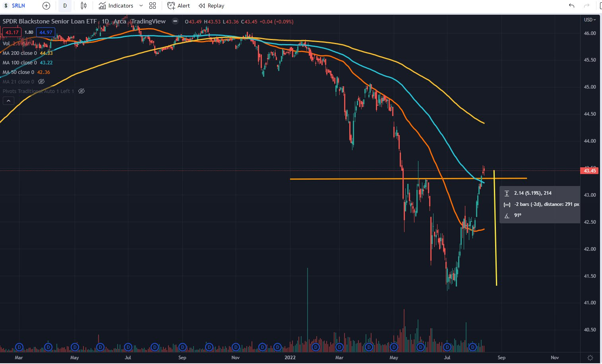The height and width of the screenshot is (364, 602).
Task: Click the Pivots Traditional Auto legend text
Action: click(38, 91)
